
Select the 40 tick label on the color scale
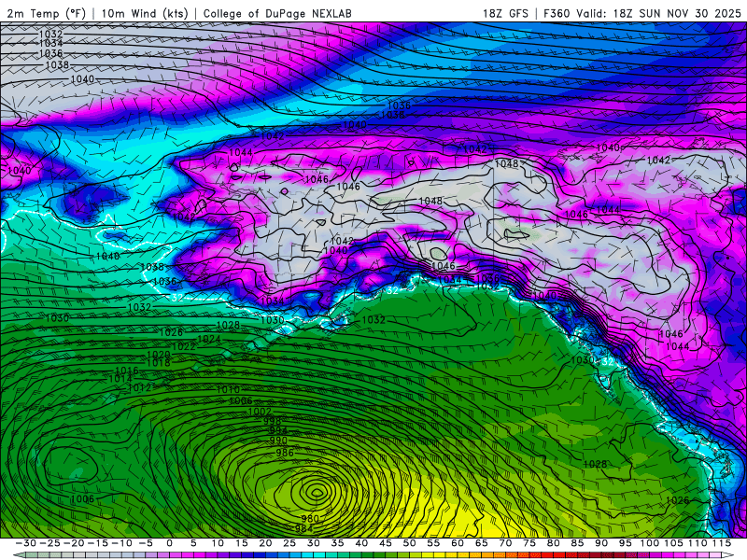[361, 543]
